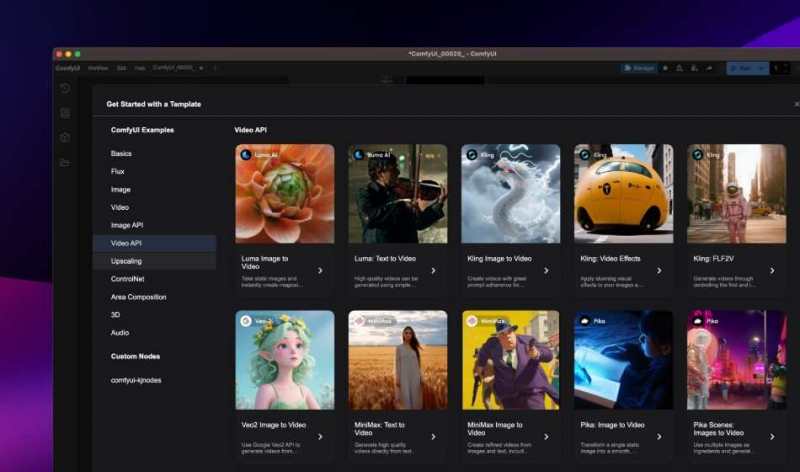800x472 pixels.
Task: Open Pika Scenes astronaut thumbnail
Action: click(735, 359)
